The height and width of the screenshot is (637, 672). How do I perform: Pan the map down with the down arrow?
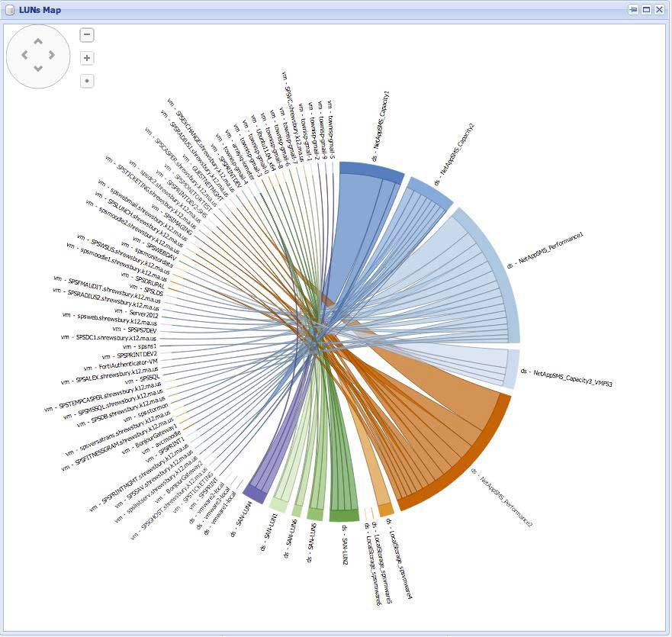coord(38,68)
